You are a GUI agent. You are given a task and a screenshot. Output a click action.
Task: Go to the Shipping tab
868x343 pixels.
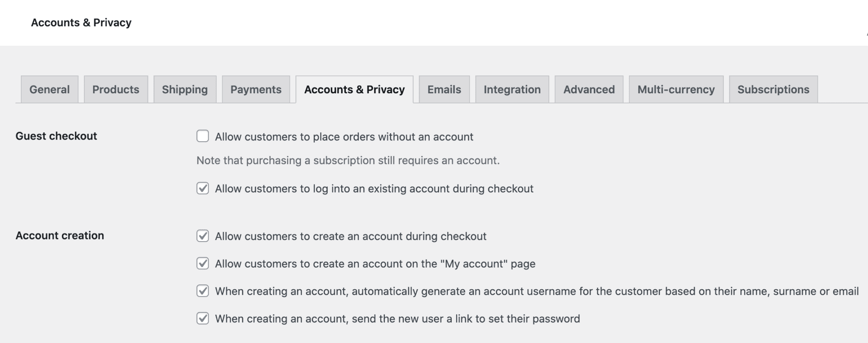[x=185, y=89]
